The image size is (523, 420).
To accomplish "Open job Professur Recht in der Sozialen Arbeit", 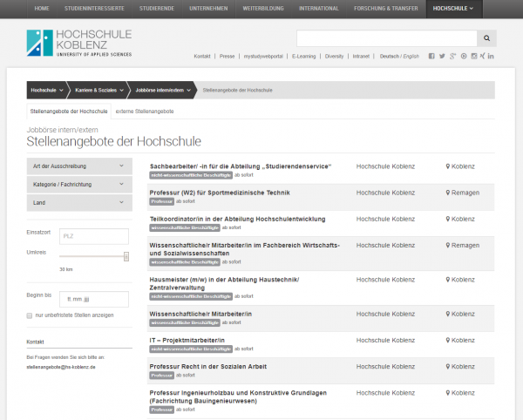I will (x=208, y=367).
